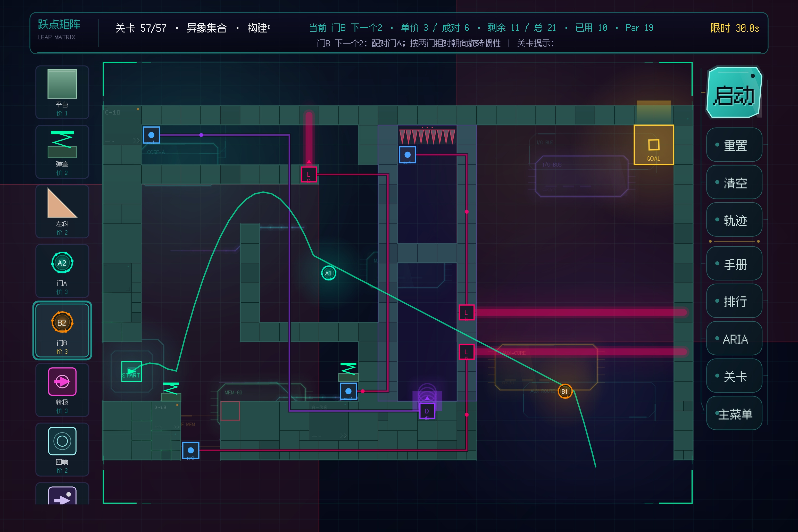Select the placed orange B1 gate

coord(565,392)
